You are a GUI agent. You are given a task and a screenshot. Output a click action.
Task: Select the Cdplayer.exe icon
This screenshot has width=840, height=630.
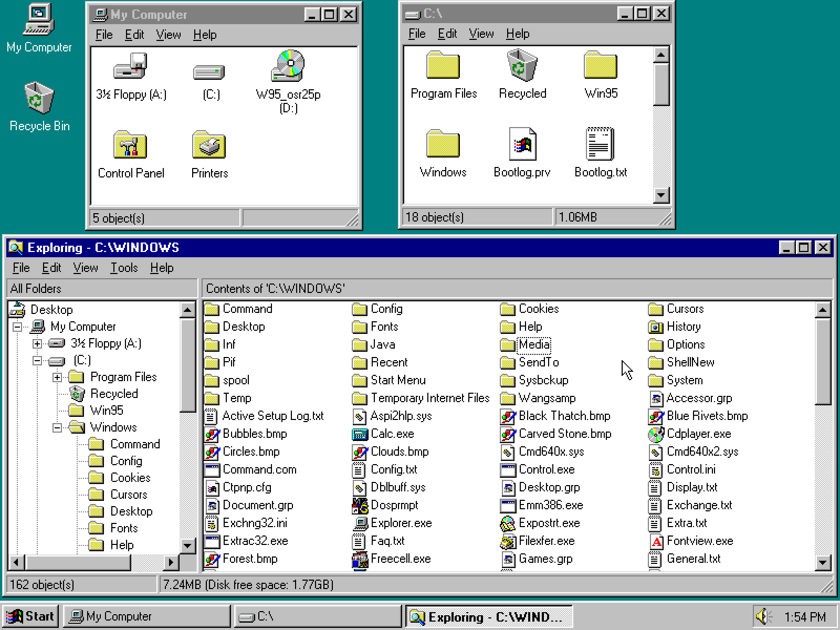(656, 434)
